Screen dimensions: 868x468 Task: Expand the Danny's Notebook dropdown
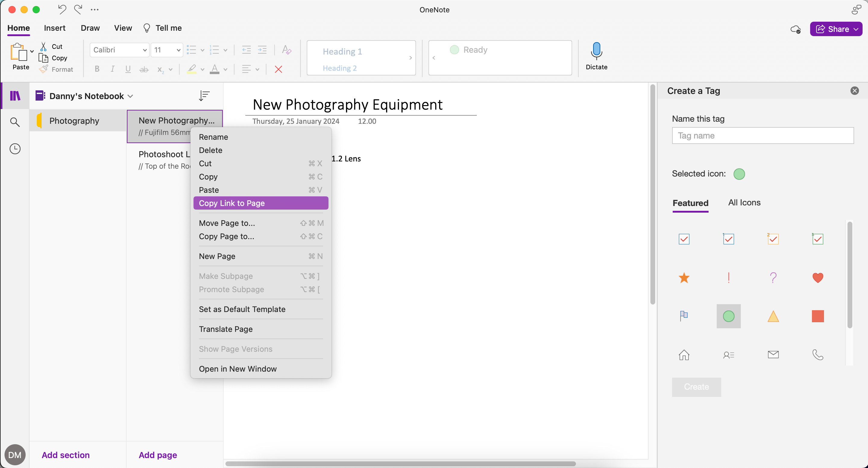[x=131, y=96]
